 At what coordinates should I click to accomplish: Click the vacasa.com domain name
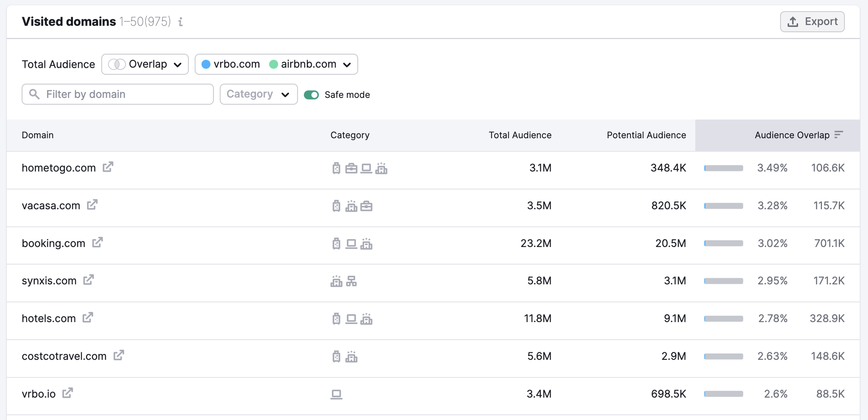coord(51,206)
